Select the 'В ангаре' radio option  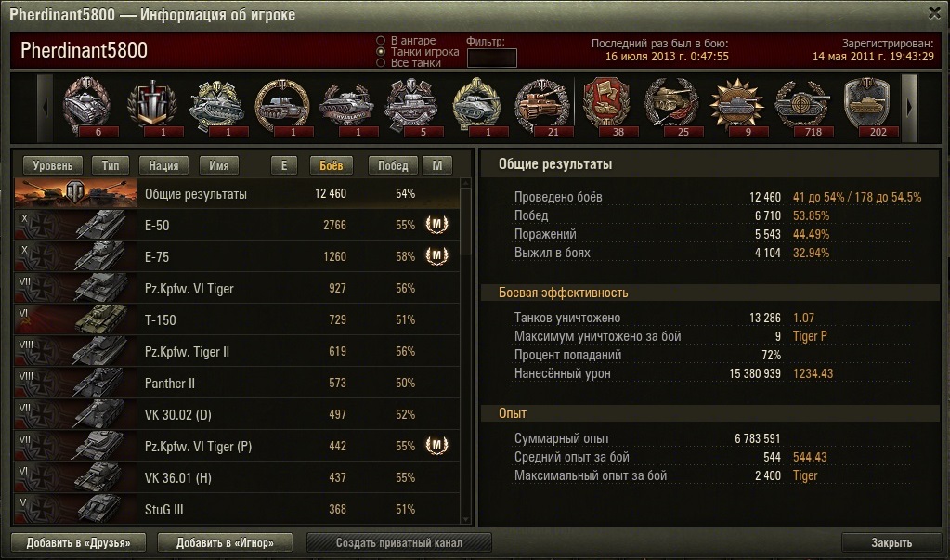[x=381, y=41]
